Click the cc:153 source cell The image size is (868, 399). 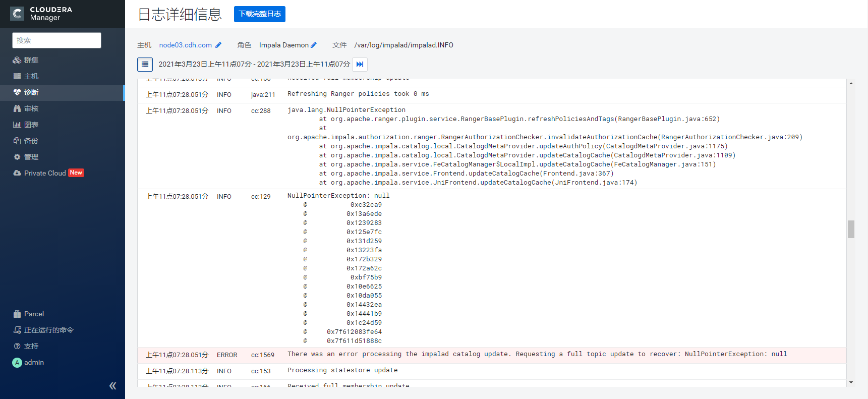tap(261, 371)
